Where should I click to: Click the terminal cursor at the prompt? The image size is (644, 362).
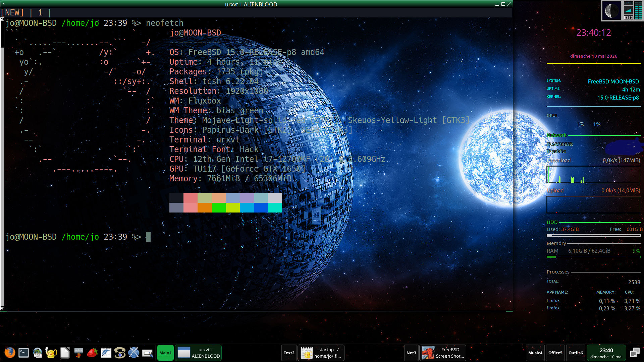pyautogui.click(x=148, y=237)
